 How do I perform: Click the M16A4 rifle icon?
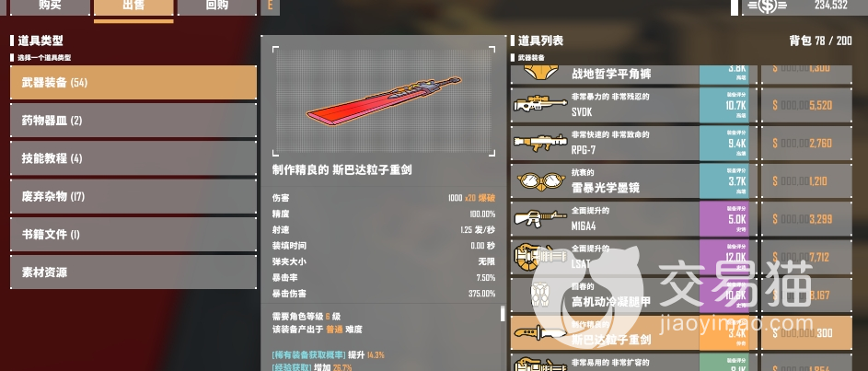pyautogui.click(x=534, y=218)
